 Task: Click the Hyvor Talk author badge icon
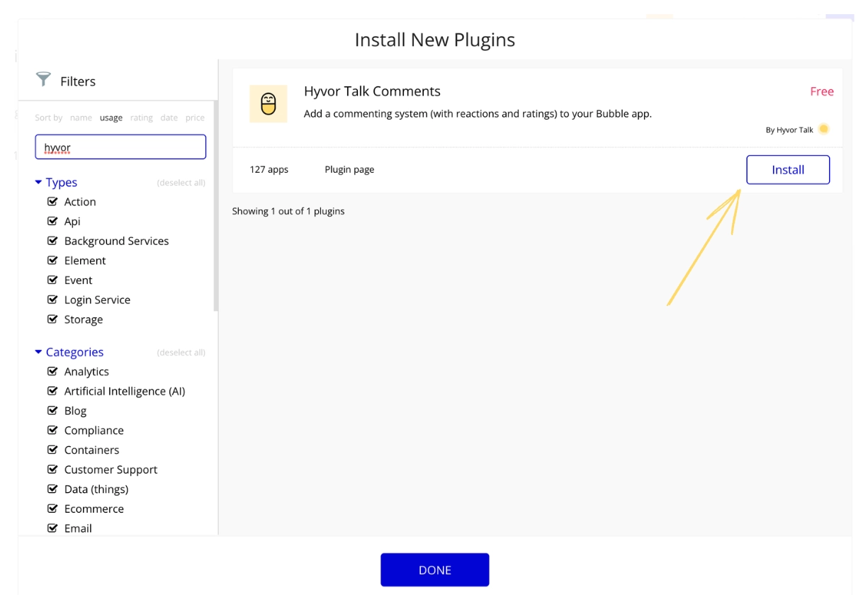click(823, 129)
